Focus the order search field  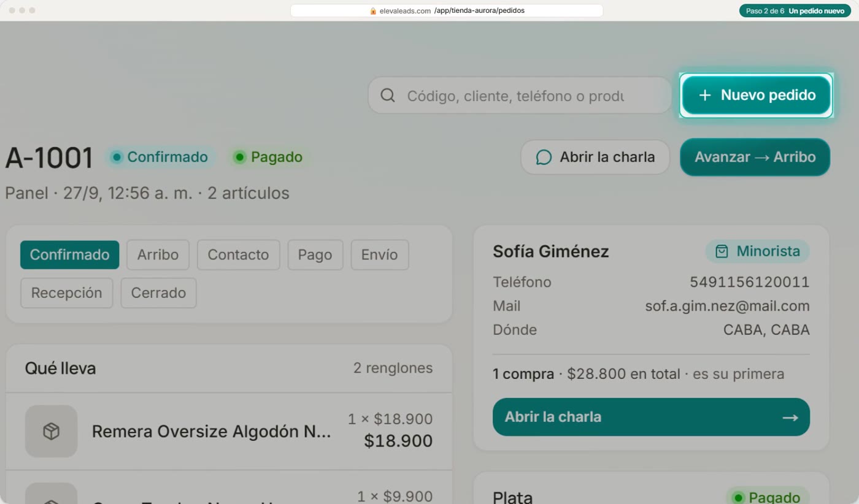[520, 95]
